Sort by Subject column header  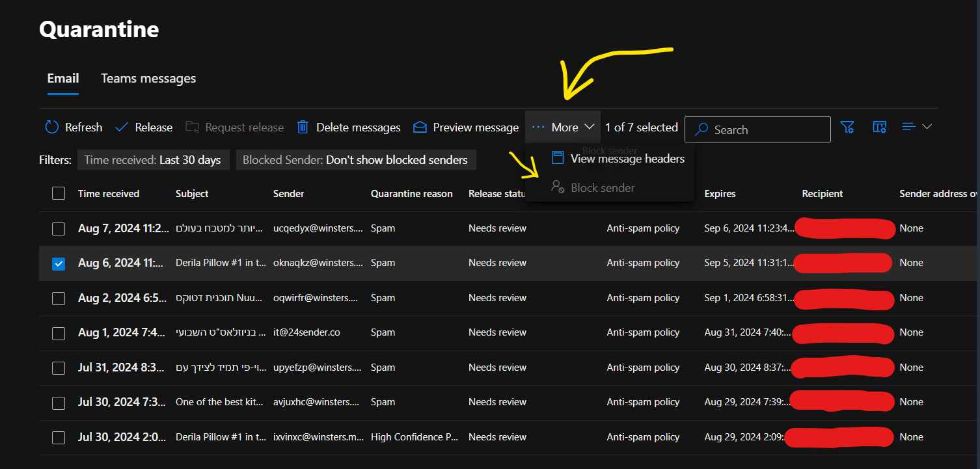pos(192,193)
